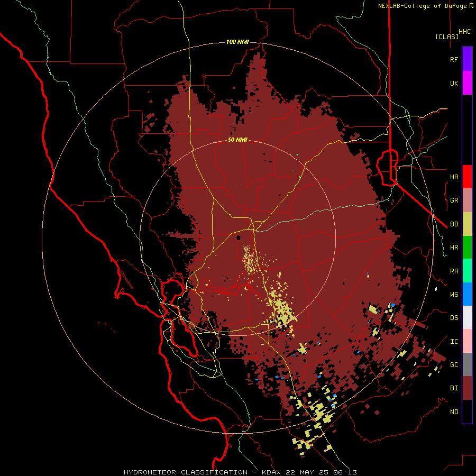The image size is (476, 476).
Task: Pick the bright green RA legend swatch
Action: click(x=467, y=271)
